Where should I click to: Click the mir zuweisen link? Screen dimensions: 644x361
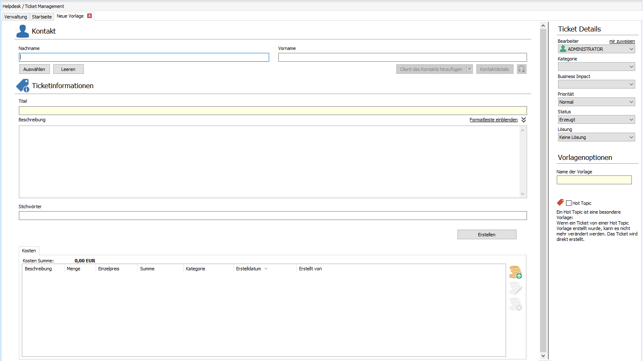[622, 41]
